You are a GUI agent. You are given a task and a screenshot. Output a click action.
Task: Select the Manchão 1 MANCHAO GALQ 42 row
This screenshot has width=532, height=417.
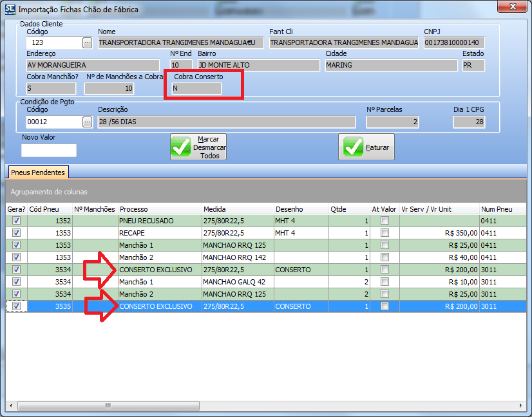159,282
